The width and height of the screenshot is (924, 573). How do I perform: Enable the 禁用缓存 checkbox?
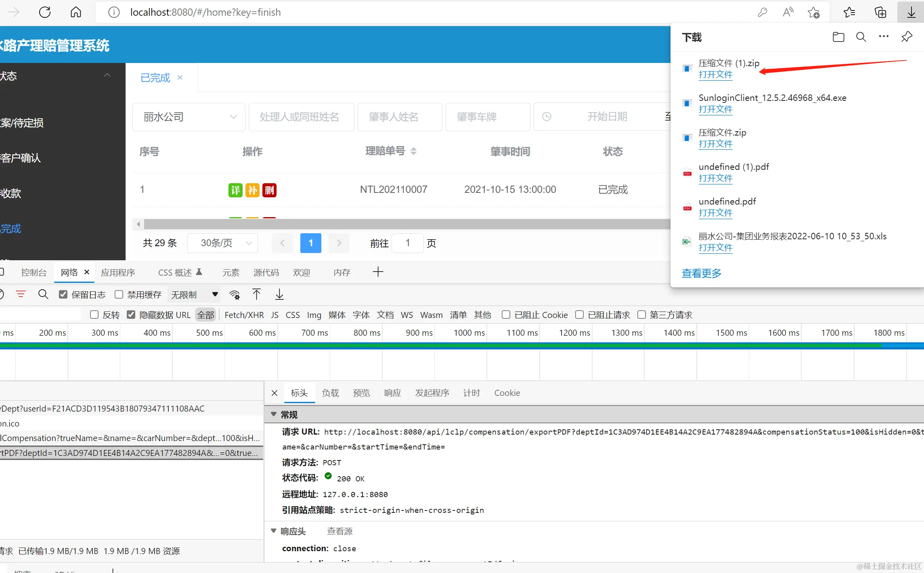click(x=119, y=295)
